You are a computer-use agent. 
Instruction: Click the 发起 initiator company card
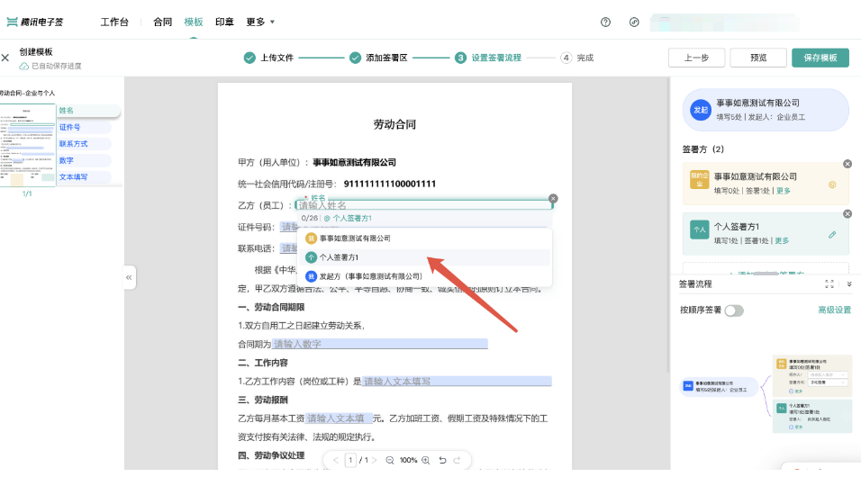766,110
